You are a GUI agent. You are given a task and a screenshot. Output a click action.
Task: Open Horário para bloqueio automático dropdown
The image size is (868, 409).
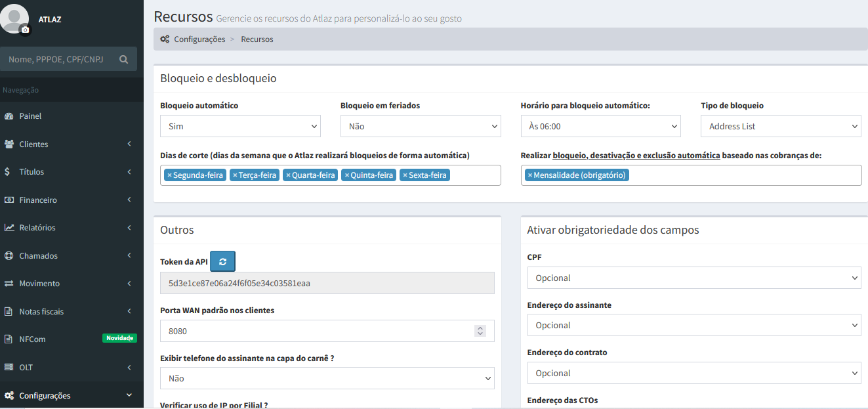click(x=600, y=126)
